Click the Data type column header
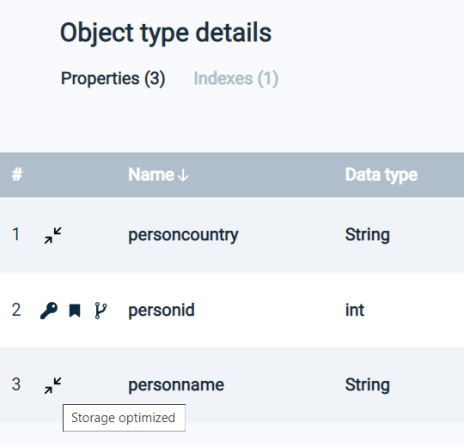Screen dimensions: 464x447 (381, 175)
